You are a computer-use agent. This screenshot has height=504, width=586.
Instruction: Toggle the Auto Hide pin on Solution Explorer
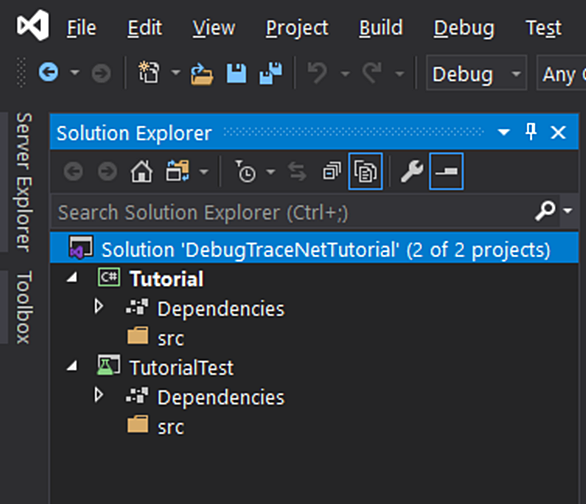click(x=531, y=132)
